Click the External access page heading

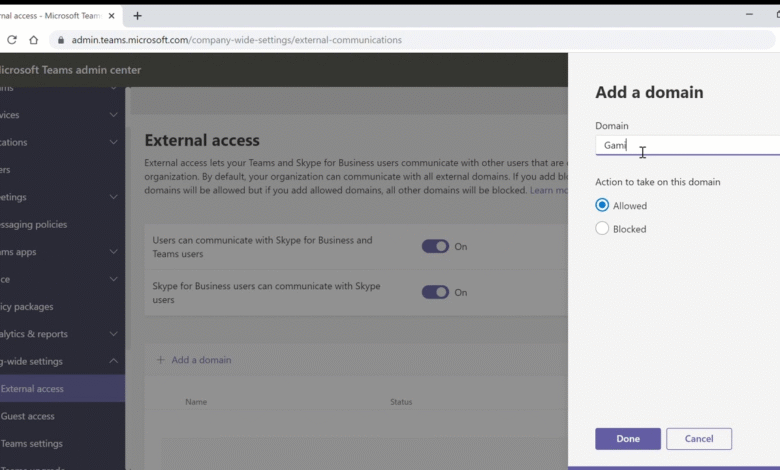(x=202, y=140)
